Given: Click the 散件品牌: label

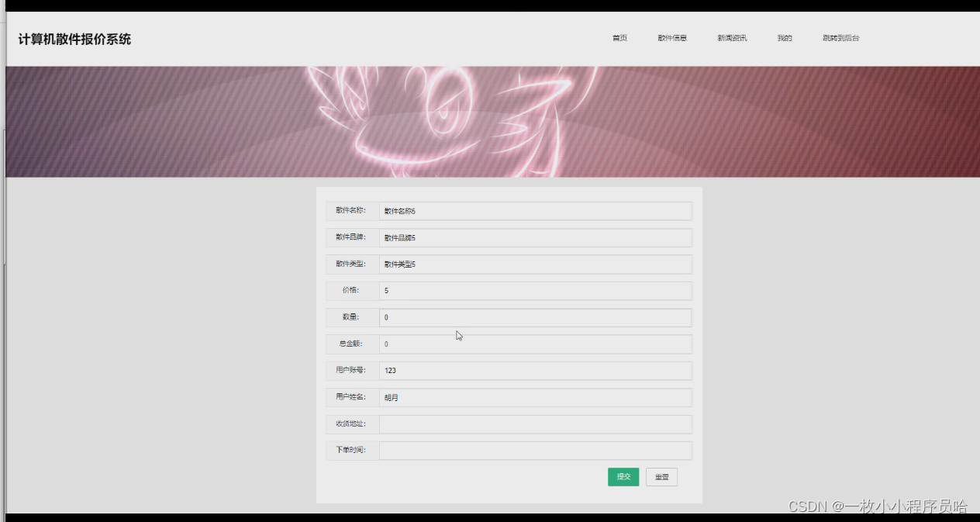Looking at the screenshot, I should [x=350, y=237].
